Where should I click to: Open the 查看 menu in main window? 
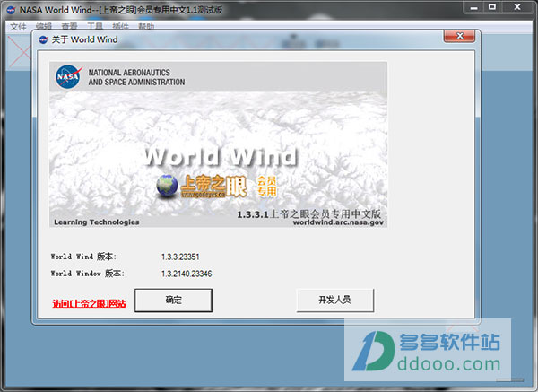click(x=69, y=26)
